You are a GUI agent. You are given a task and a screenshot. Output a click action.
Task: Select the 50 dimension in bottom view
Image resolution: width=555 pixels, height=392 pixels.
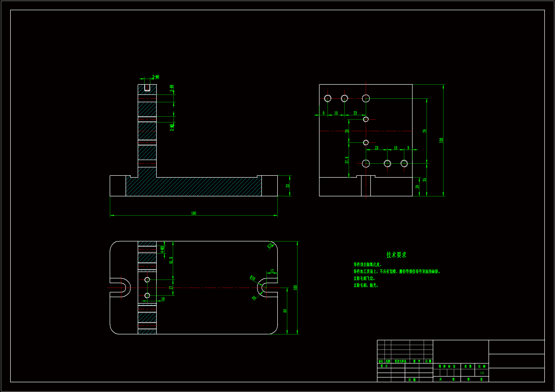[285, 311]
